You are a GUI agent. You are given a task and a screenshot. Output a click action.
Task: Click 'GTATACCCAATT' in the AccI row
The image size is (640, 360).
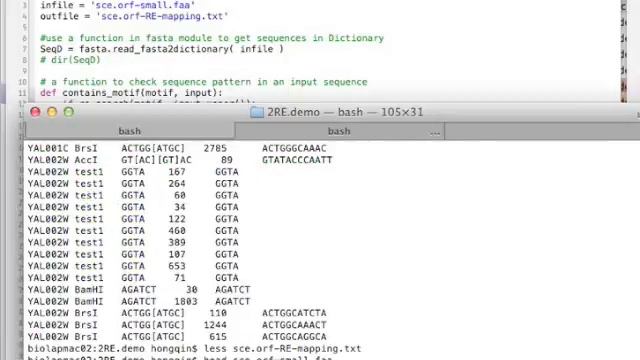[x=297, y=160]
